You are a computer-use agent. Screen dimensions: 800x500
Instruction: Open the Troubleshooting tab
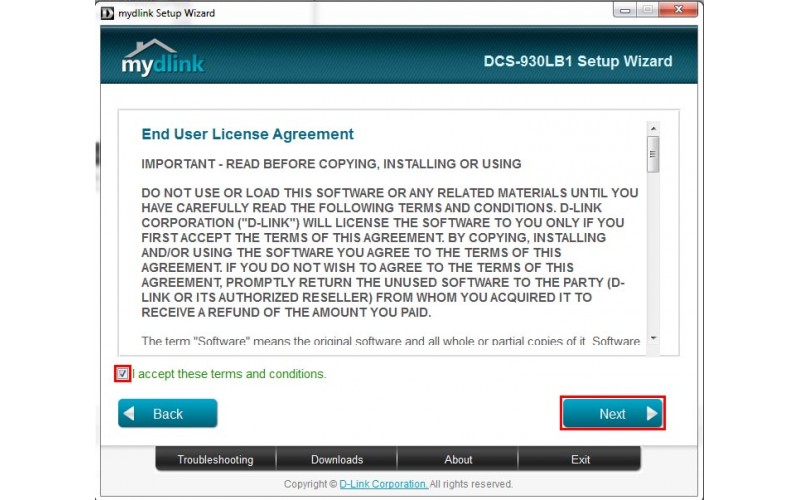tap(215, 460)
